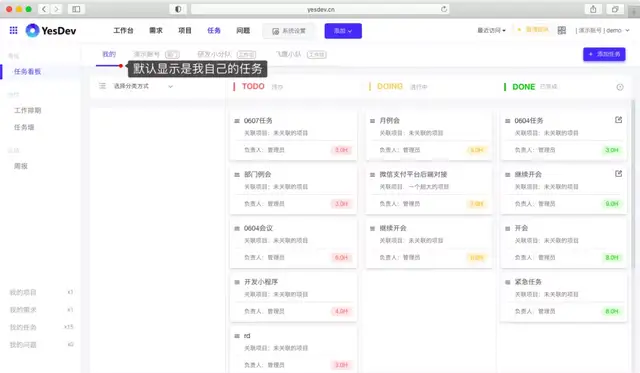
Task: Grab the handle icon of DOING 继续开会 card
Action: (372, 229)
